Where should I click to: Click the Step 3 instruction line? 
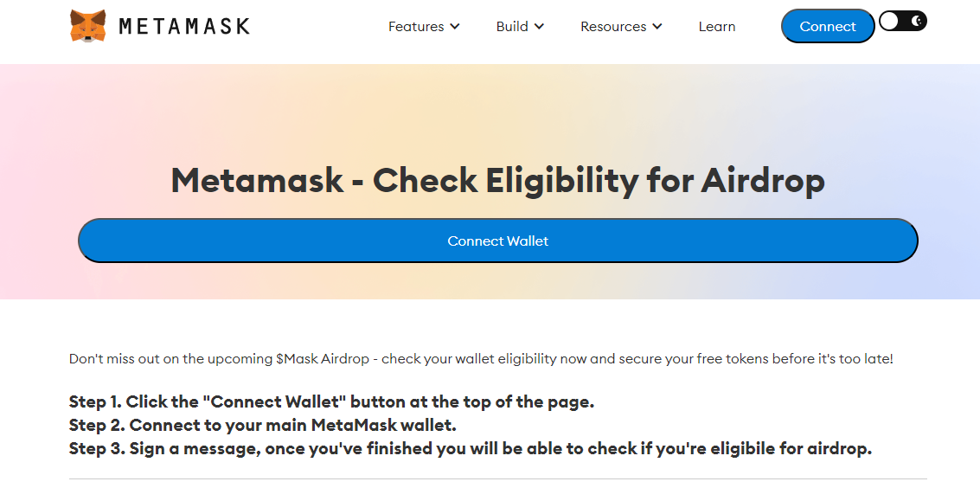(470, 449)
